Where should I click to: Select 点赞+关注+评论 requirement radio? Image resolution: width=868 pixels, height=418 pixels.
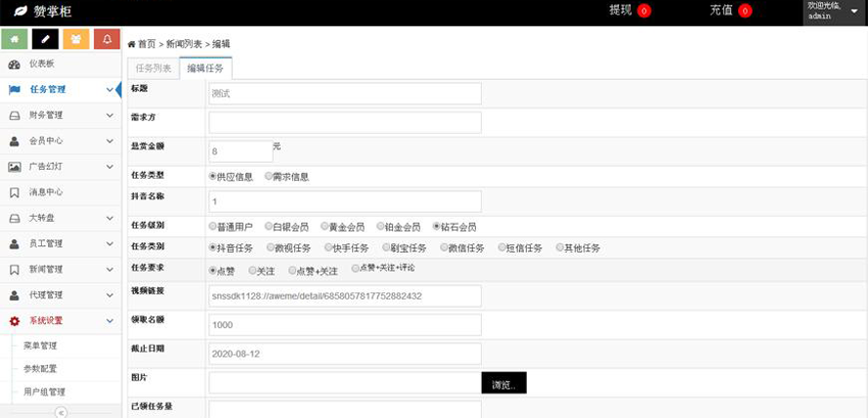356,270
